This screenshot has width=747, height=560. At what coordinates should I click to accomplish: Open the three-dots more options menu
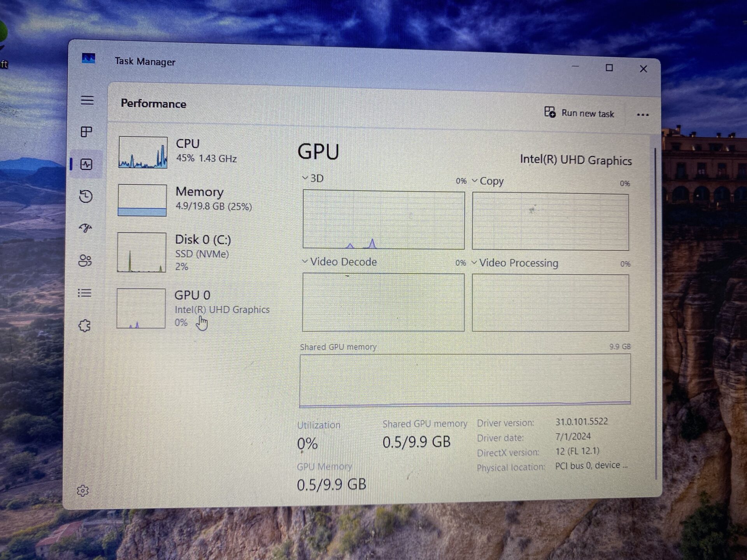click(643, 115)
